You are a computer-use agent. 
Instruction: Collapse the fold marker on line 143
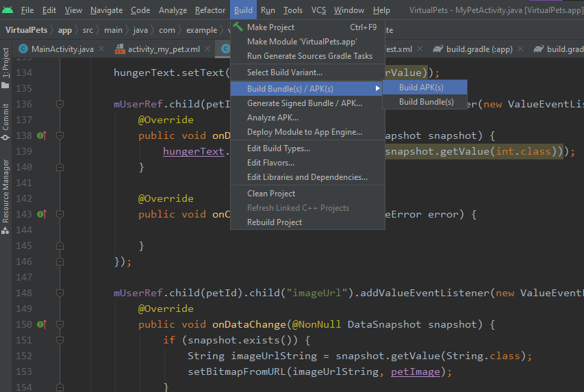pos(60,214)
